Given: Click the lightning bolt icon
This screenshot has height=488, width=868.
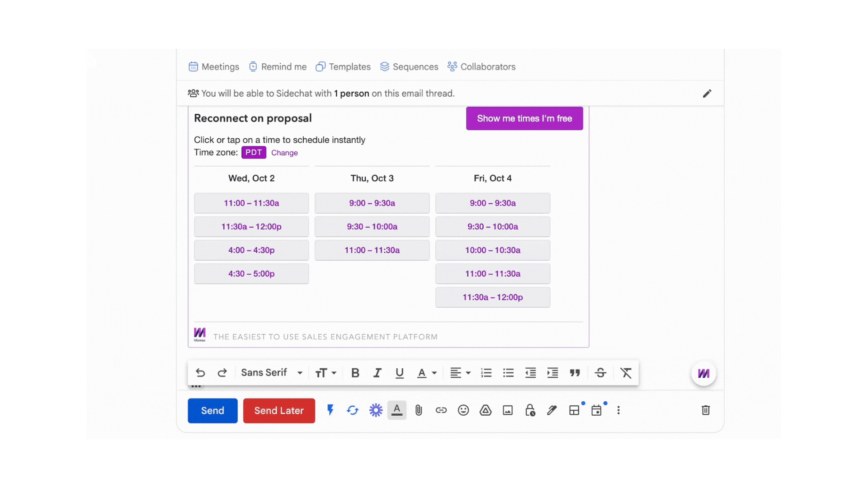Looking at the screenshot, I should [330, 410].
